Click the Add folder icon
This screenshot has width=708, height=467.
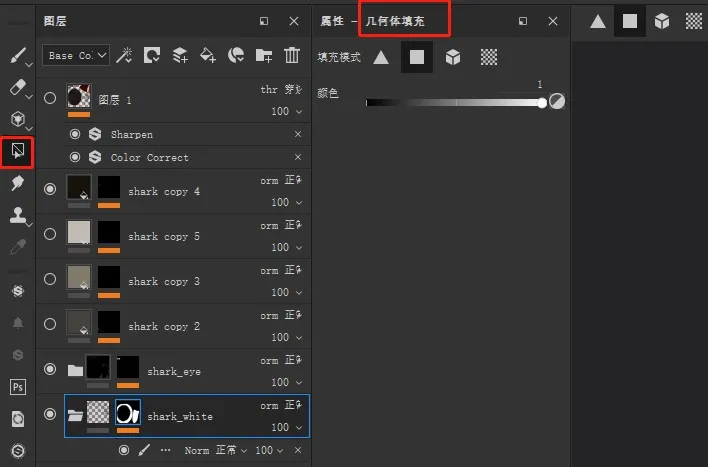click(264, 56)
